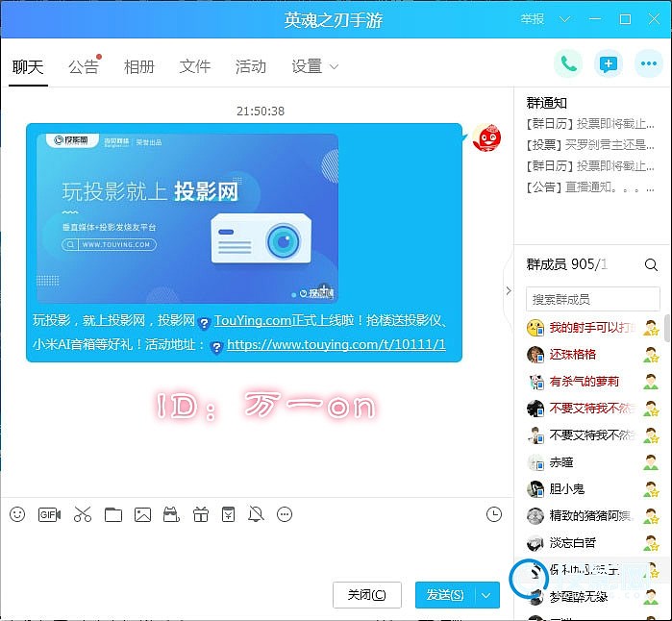Click the question mark icon before TouYing.com
This screenshot has width=672, height=621.
(205, 322)
